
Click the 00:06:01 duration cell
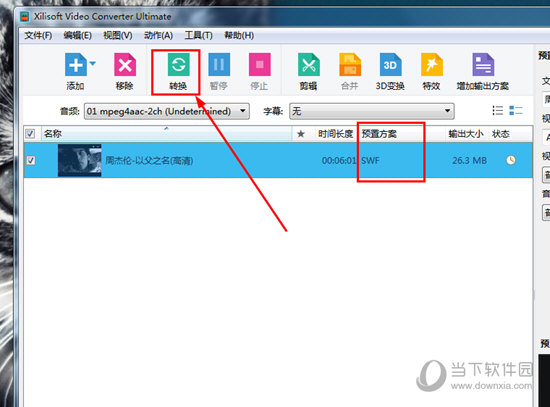[339, 161]
